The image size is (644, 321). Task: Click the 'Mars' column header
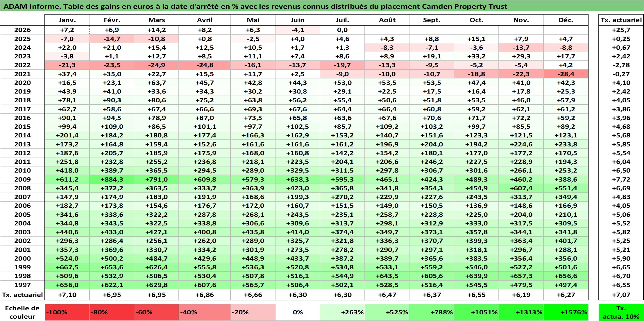coord(156,20)
